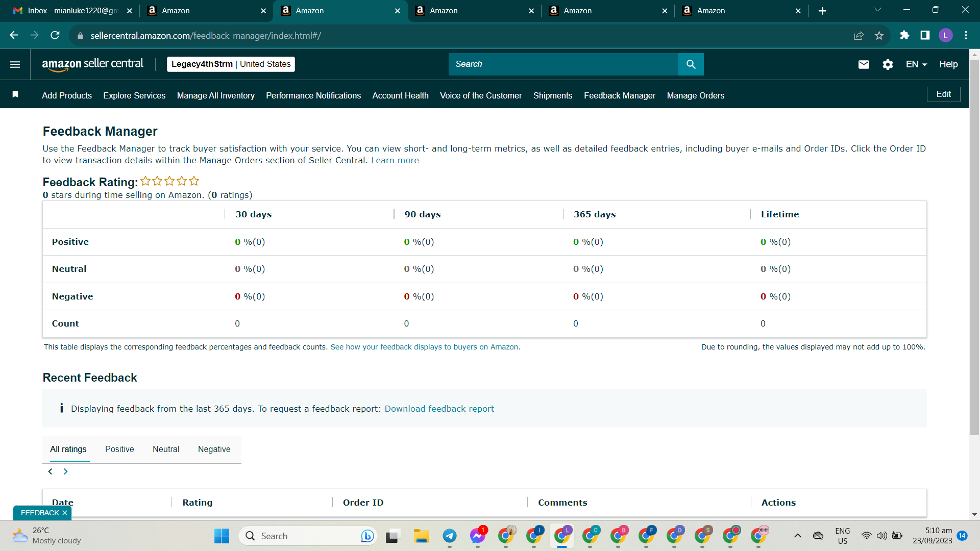
Task: Click the browser back arrow
Action: coord(14,35)
